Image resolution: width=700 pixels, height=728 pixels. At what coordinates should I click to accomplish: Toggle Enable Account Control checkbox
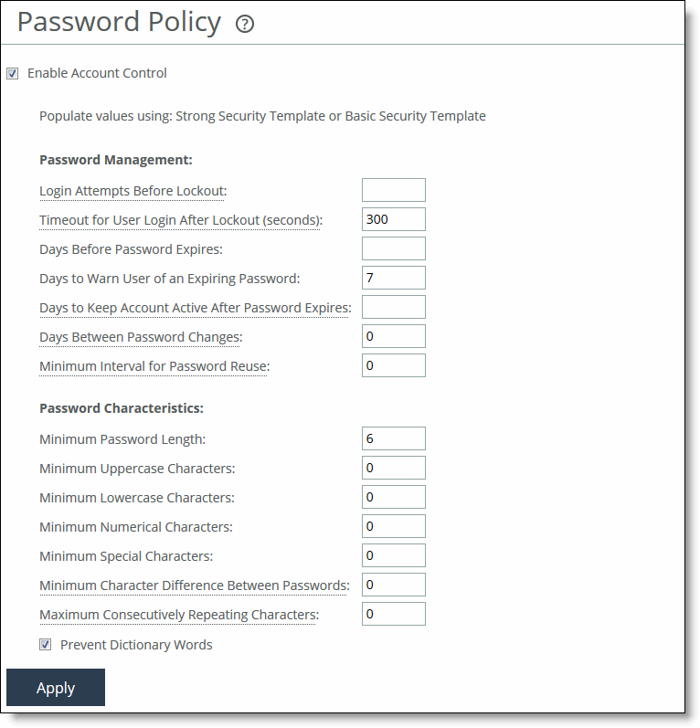[13, 73]
